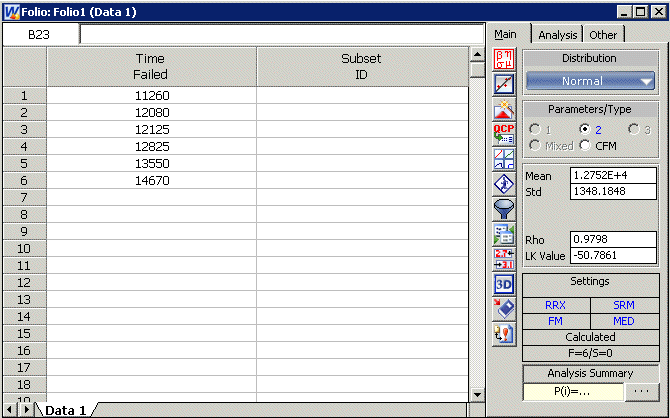Launch the QCP calculator icon
The height and width of the screenshot is (418, 670).
[x=504, y=134]
